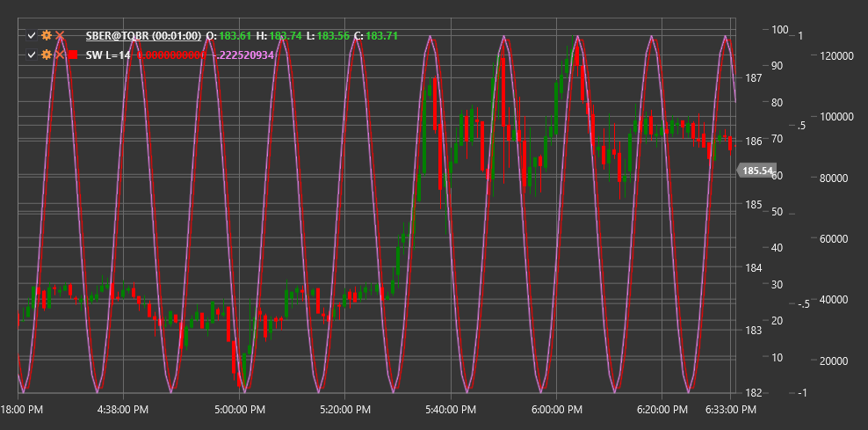
Task: Click the red color swatch of SW indicator
Action: pos(73,55)
